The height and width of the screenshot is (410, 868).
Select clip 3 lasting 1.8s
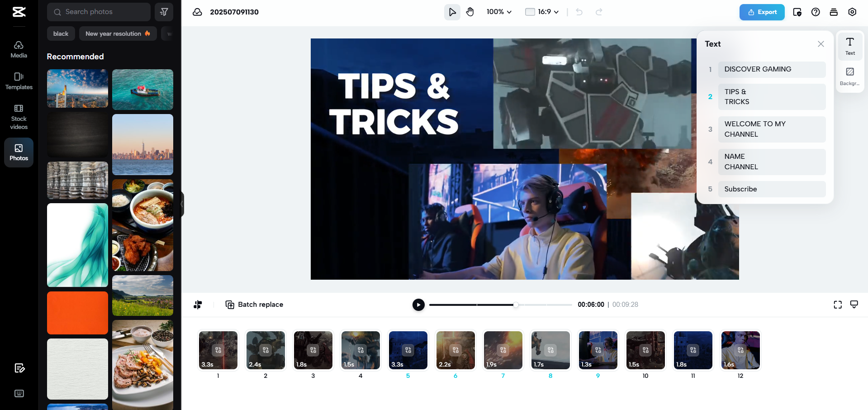coord(313,350)
